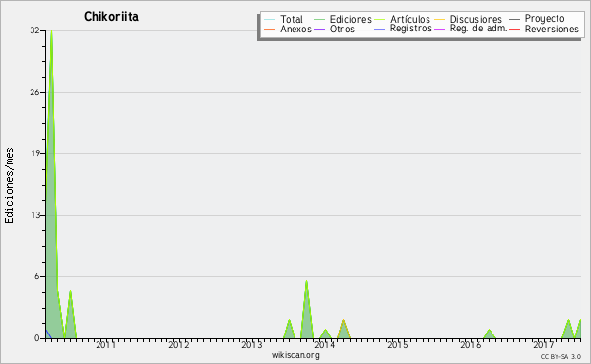Click the 2011 x-axis label

tap(106, 345)
